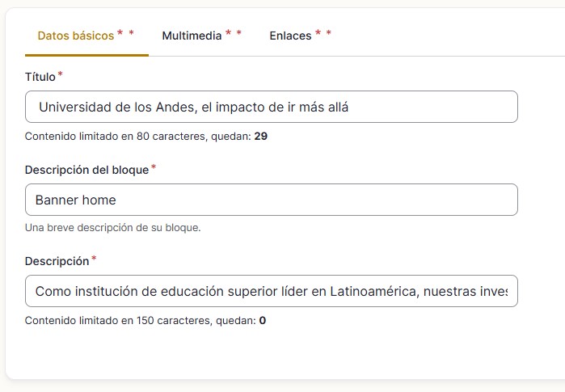Click the asterisk next to Descripción del bloque
Screen dimensions: 565x392
[154, 168]
